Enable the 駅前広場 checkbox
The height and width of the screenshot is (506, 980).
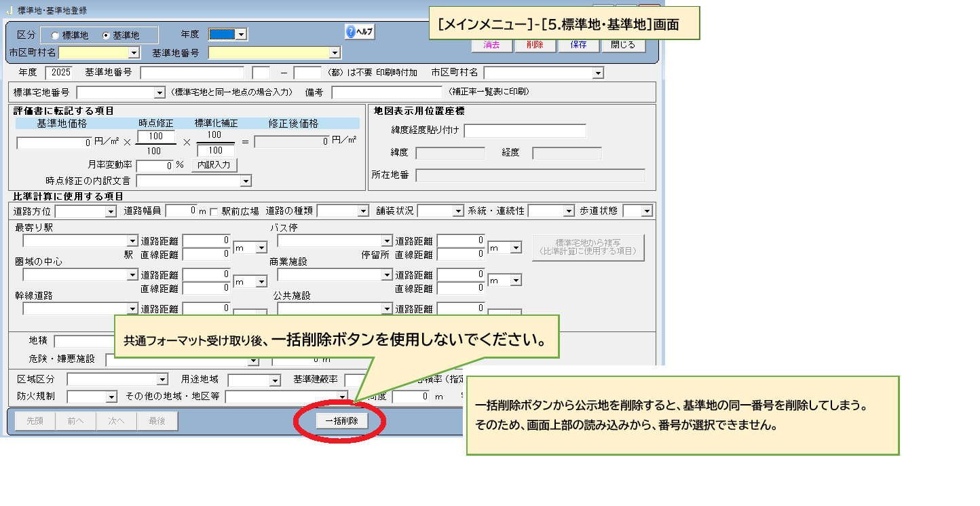[214, 211]
